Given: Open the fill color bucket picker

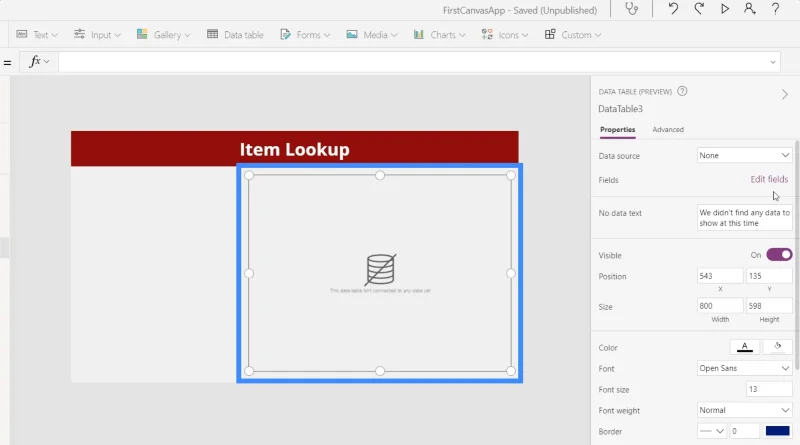Looking at the screenshot, I should [778, 347].
